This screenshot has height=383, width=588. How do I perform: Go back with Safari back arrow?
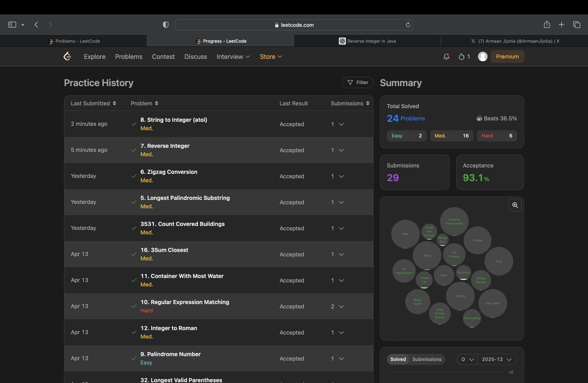pyautogui.click(x=36, y=25)
